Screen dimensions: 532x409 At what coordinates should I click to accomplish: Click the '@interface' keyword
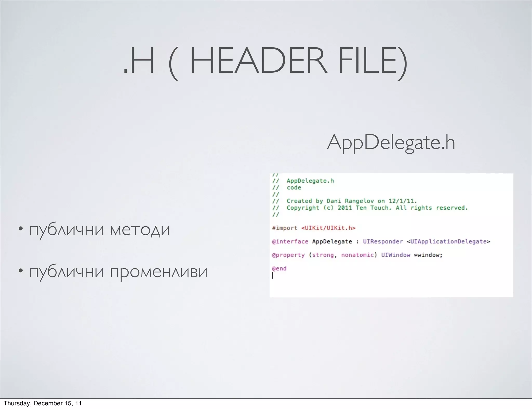[x=290, y=241]
